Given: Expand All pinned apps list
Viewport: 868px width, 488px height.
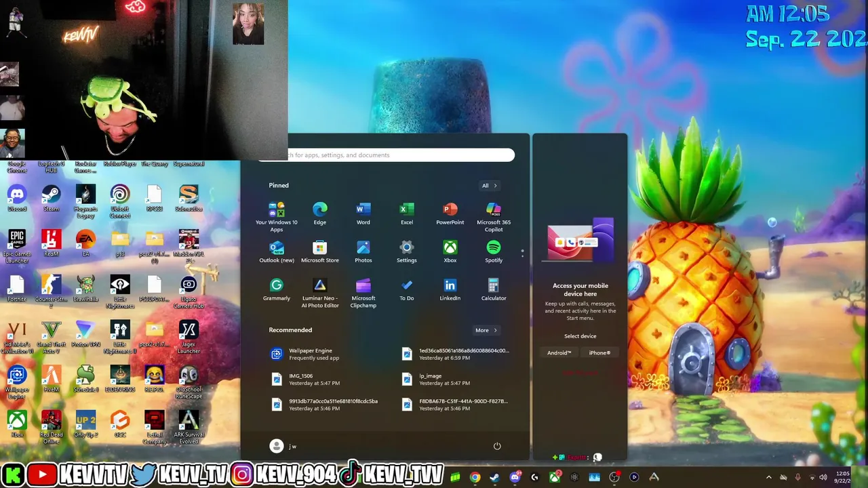Looking at the screenshot, I should point(489,185).
